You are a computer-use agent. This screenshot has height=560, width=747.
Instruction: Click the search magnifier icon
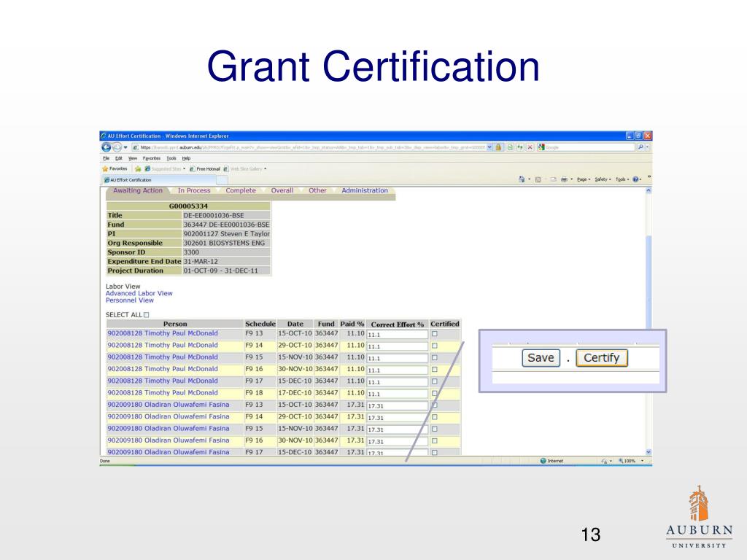(640, 147)
